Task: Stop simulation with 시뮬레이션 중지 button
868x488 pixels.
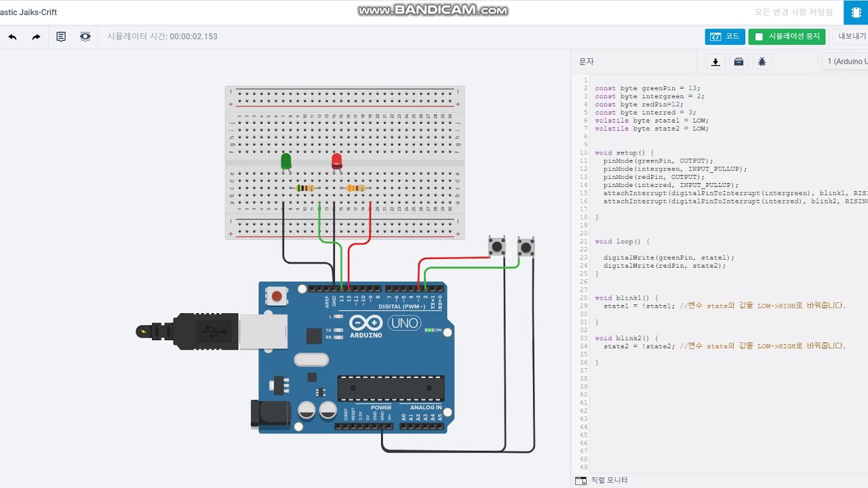Action: (787, 37)
